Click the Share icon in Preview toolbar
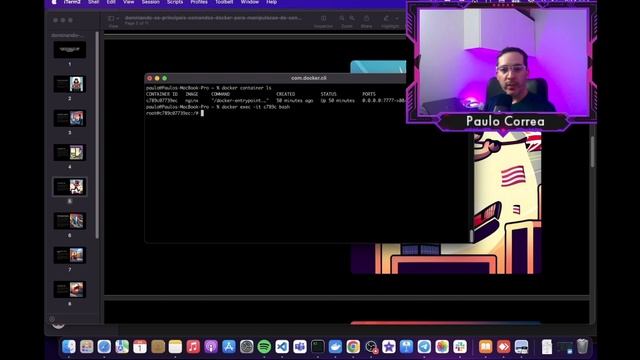Viewport: 640px width, 360px height. 367,18
